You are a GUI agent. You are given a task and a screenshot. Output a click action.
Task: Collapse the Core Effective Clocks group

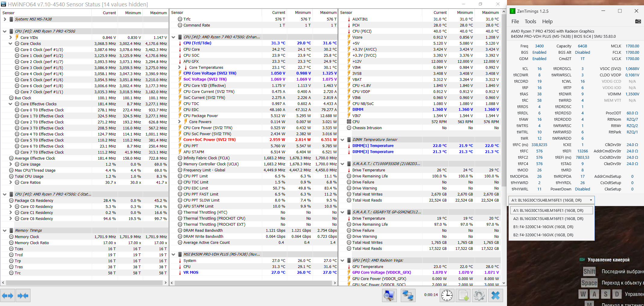point(11,104)
